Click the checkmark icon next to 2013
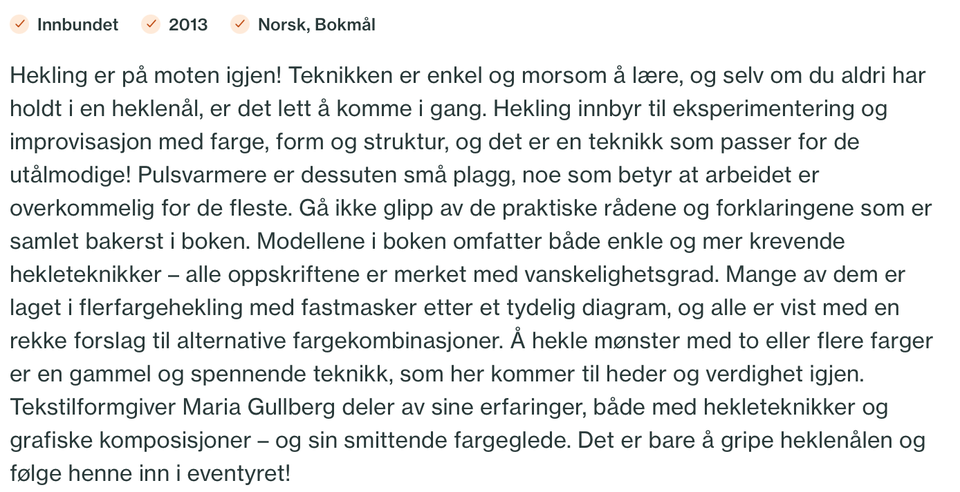Image resolution: width=960 pixels, height=492 pixels. (x=151, y=24)
